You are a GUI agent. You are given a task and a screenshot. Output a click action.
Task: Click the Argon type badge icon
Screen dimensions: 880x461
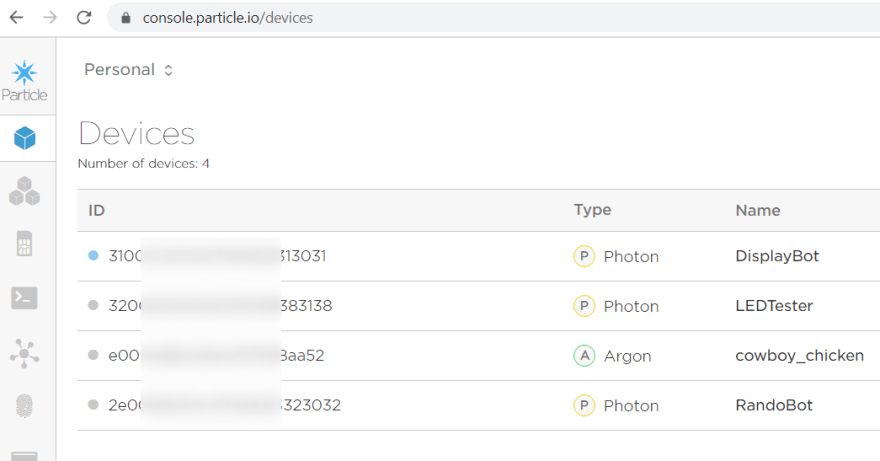coord(584,355)
